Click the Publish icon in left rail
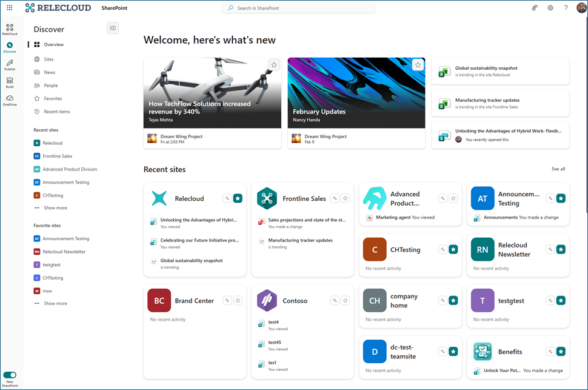This screenshot has height=390, width=588. 10,65
